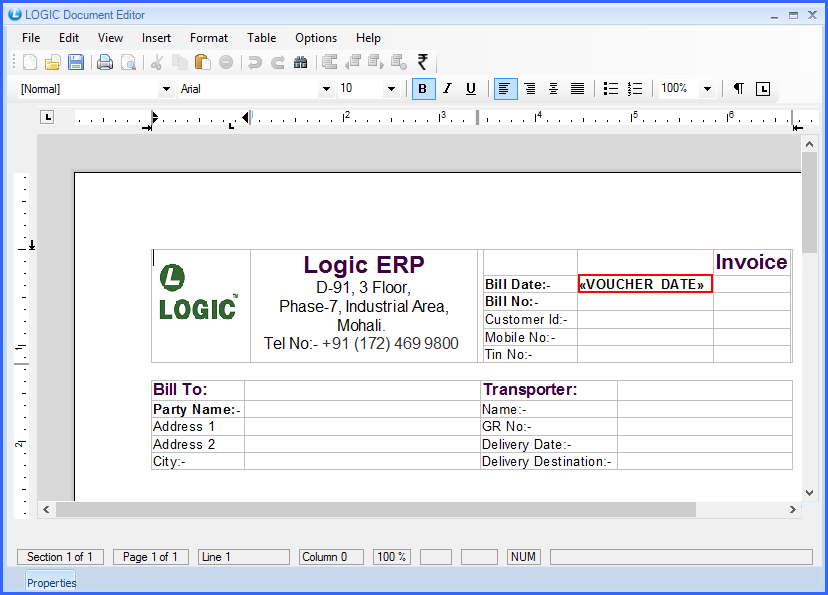The width and height of the screenshot is (828, 595).
Task: Click the Transporter: heading cell
Action: click(549, 390)
